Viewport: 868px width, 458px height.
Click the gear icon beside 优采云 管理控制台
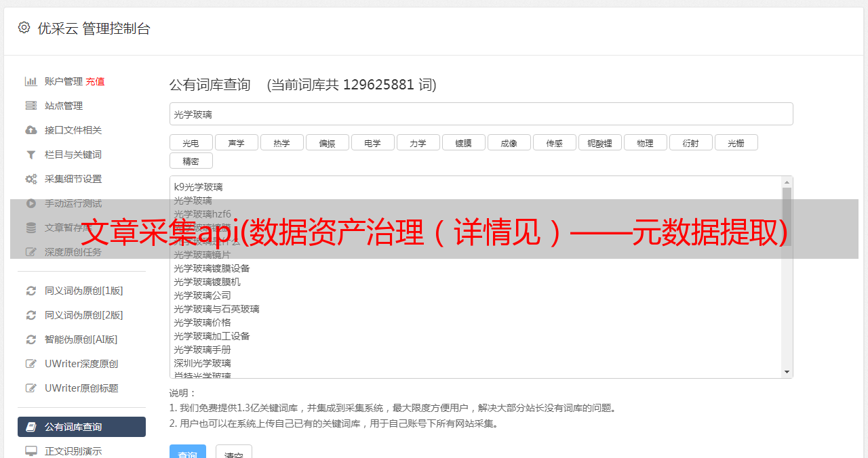24,28
